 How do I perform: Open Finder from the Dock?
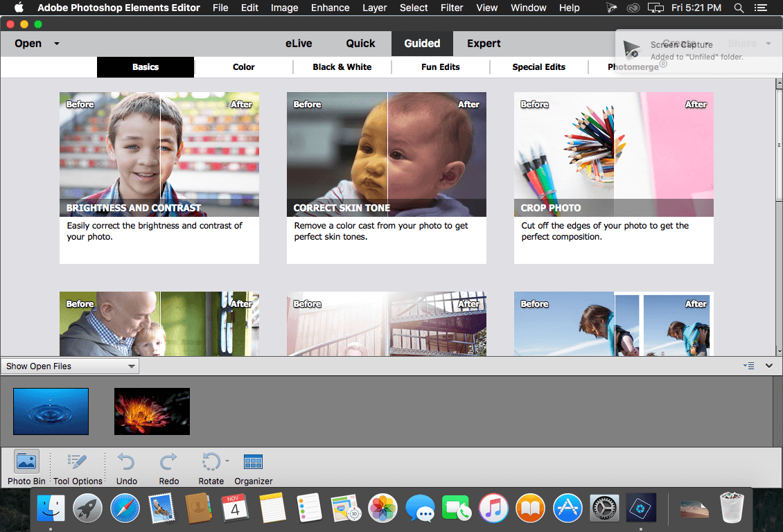pyautogui.click(x=51, y=508)
